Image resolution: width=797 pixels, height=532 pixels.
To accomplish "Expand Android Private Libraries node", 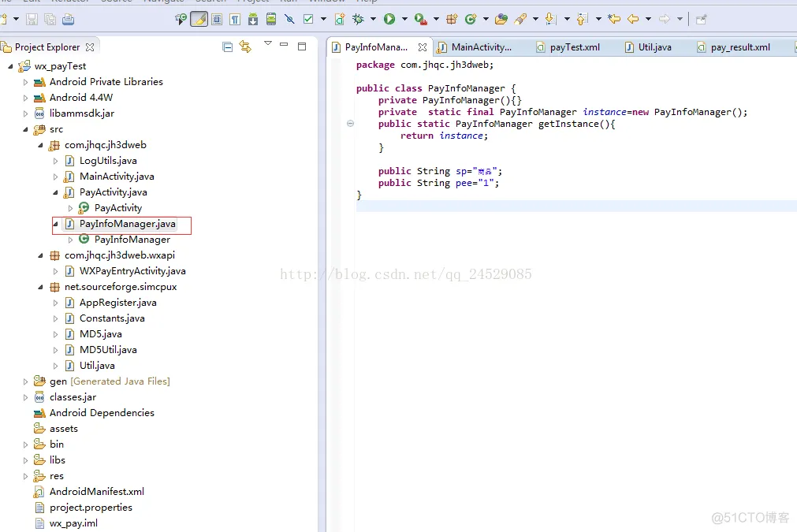I will pyautogui.click(x=25, y=82).
